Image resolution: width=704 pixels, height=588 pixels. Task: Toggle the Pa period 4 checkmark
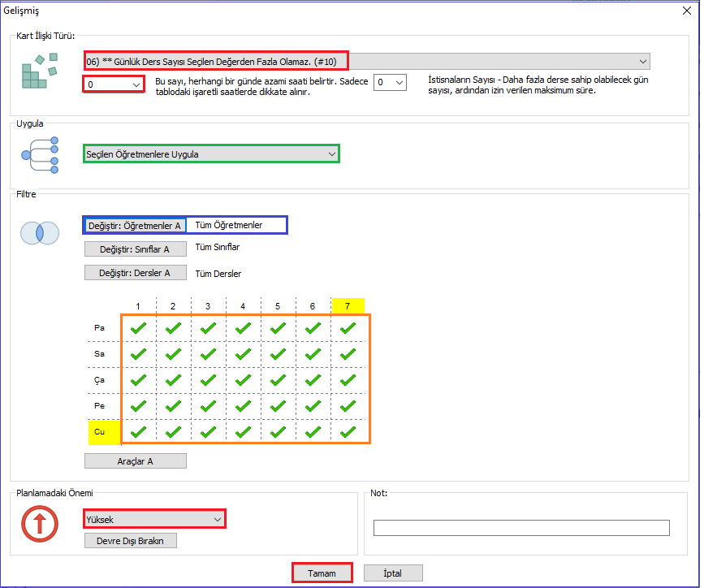(x=243, y=328)
